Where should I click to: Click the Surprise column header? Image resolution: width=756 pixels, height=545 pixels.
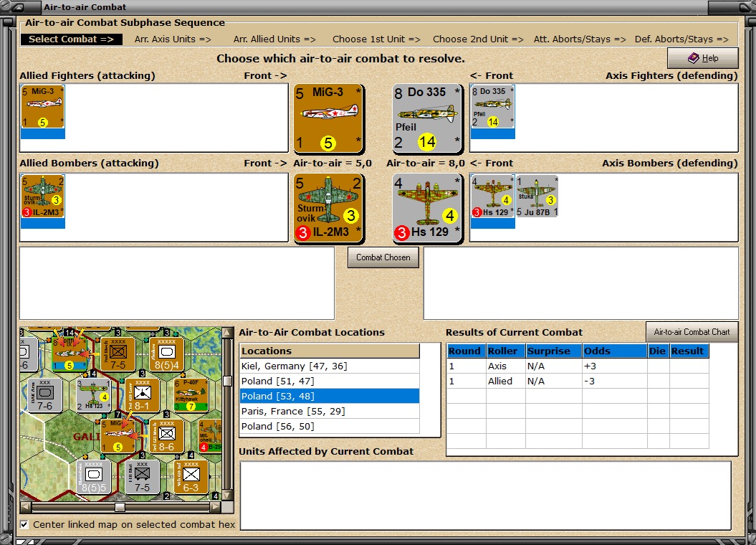553,351
